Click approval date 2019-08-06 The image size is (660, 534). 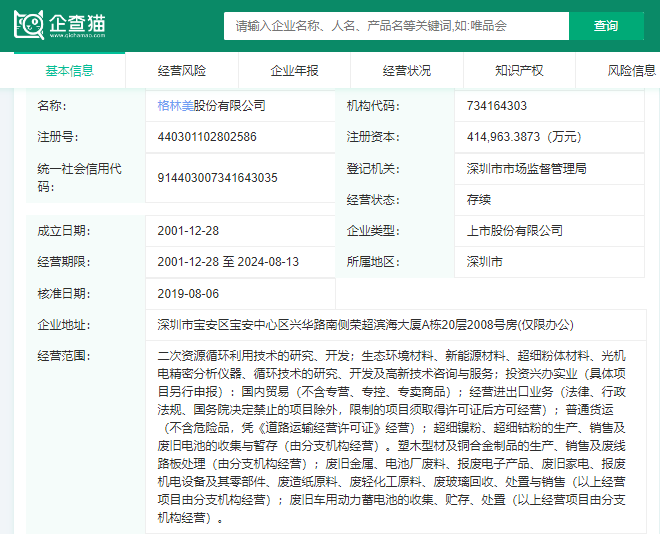coord(188,294)
